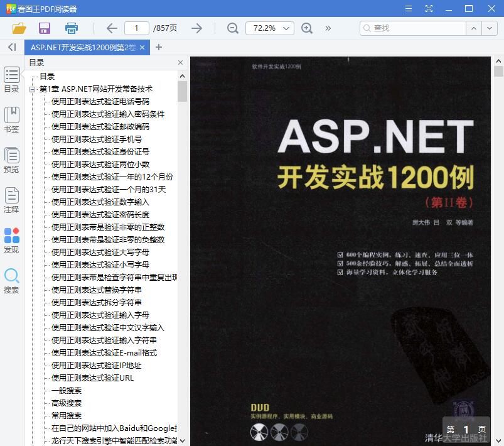504x446 pixels.
Task: Open the 书签 bookmarks sidebar panel
Action: [11, 120]
